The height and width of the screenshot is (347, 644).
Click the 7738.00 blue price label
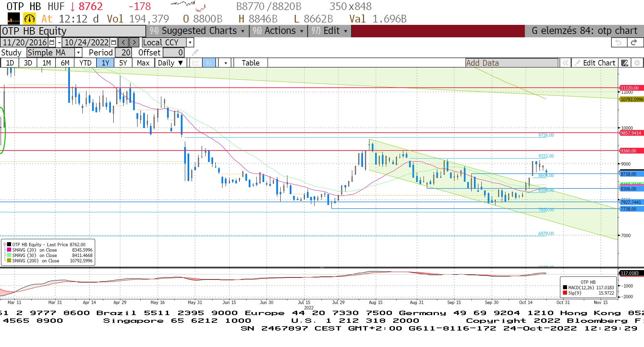(631, 209)
